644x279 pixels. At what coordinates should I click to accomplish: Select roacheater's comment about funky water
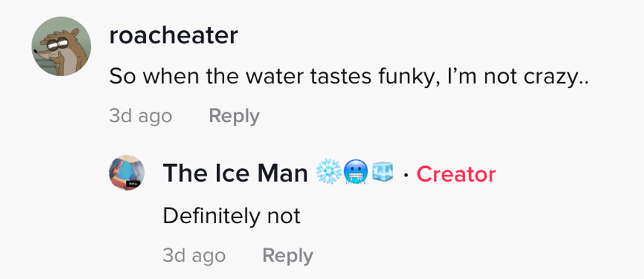349,77
